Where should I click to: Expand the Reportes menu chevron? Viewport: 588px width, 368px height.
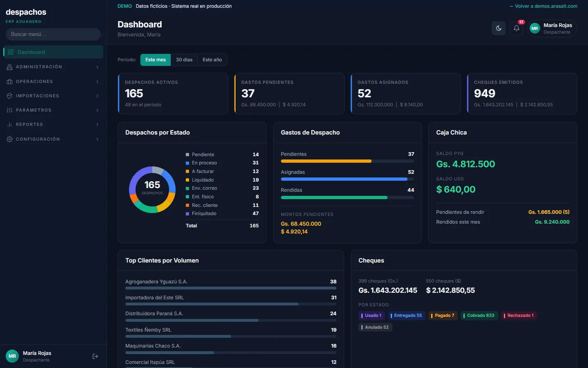point(97,124)
